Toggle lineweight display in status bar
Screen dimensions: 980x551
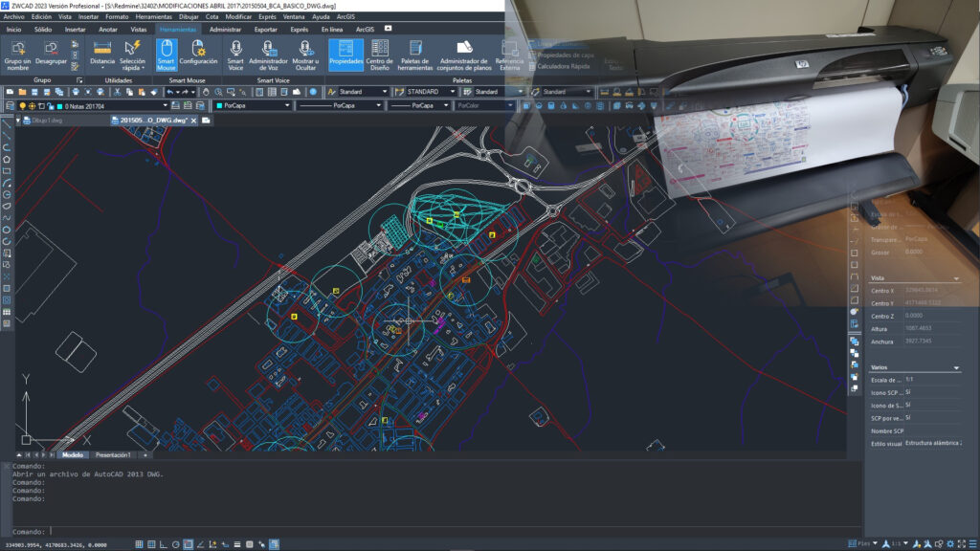click(x=237, y=544)
